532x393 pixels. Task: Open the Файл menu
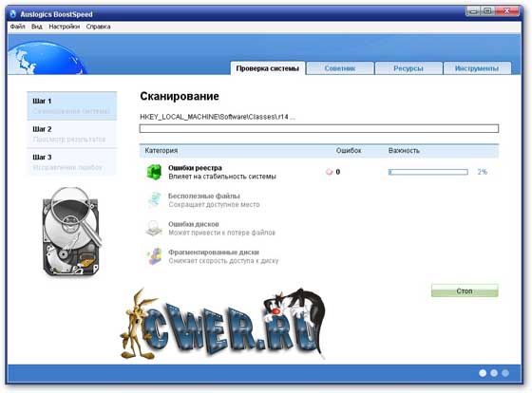(x=17, y=27)
